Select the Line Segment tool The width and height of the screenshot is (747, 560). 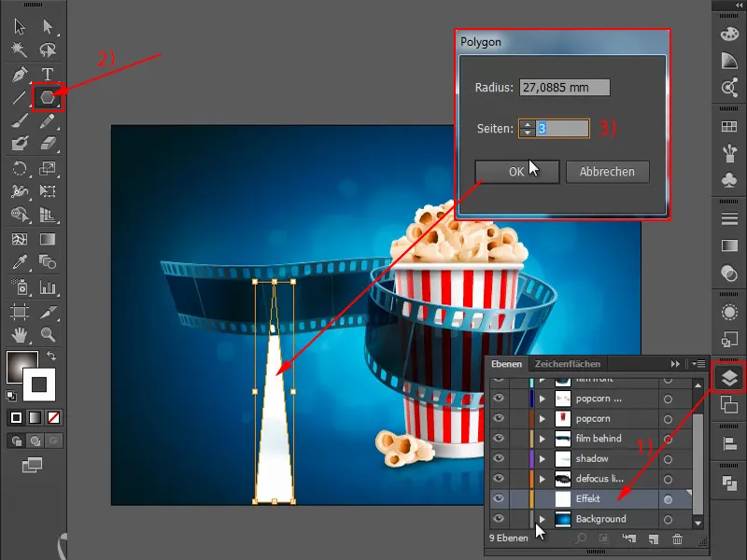coord(19,97)
